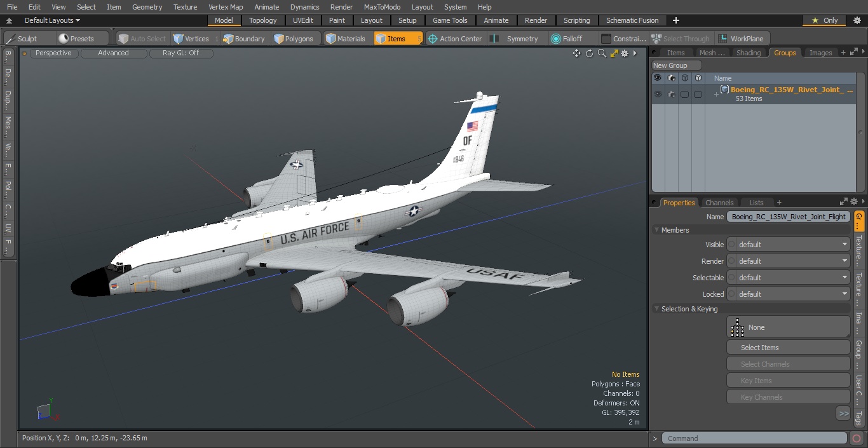Click the Name field in Properties
The height and width of the screenshot is (448, 868).
788,217
